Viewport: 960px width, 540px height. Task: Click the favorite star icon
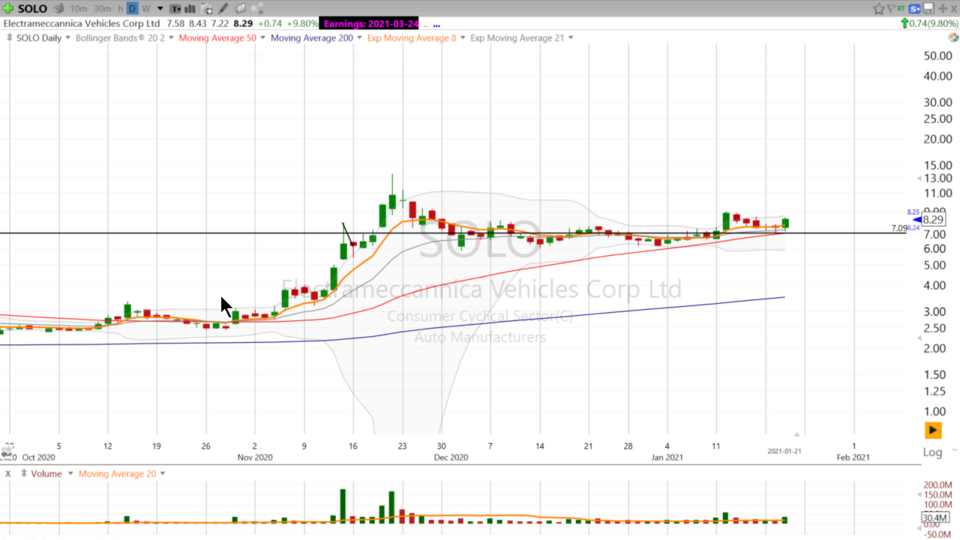pyautogui.click(x=879, y=9)
